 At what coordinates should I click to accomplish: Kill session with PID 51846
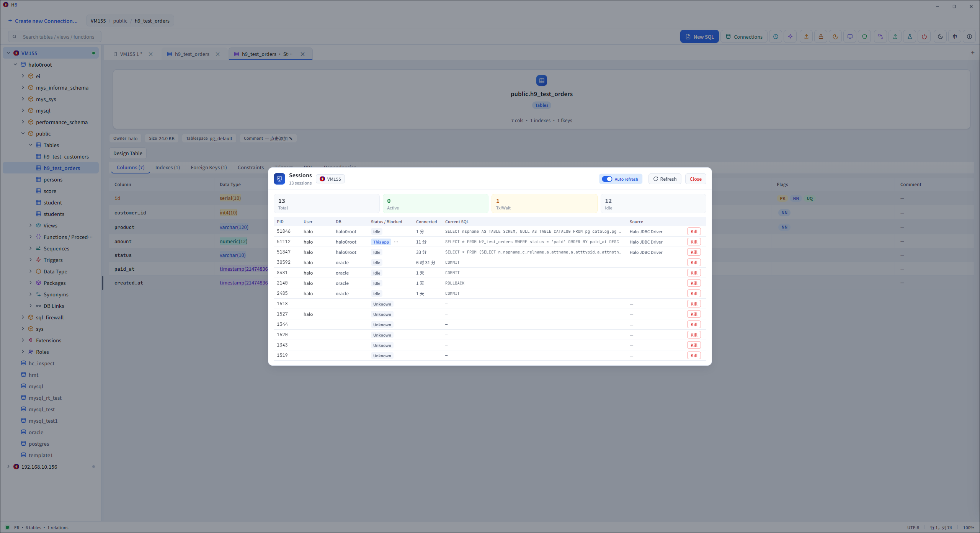click(x=694, y=231)
